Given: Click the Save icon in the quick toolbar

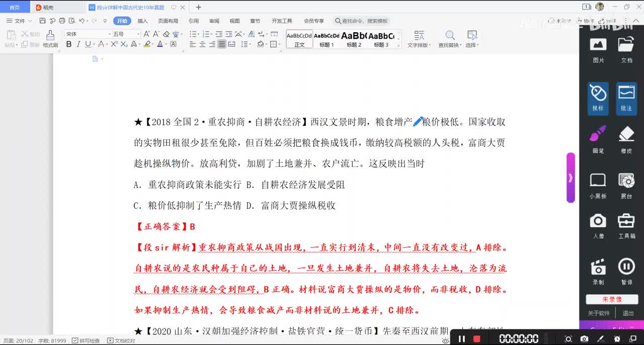Looking at the screenshot, I should 43,21.
